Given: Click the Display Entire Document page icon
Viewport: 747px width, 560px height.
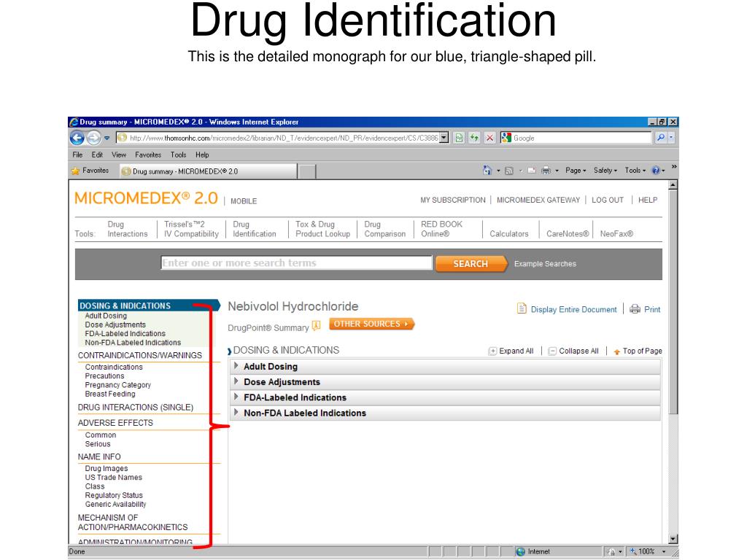Looking at the screenshot, I should (x=522, y=308).
